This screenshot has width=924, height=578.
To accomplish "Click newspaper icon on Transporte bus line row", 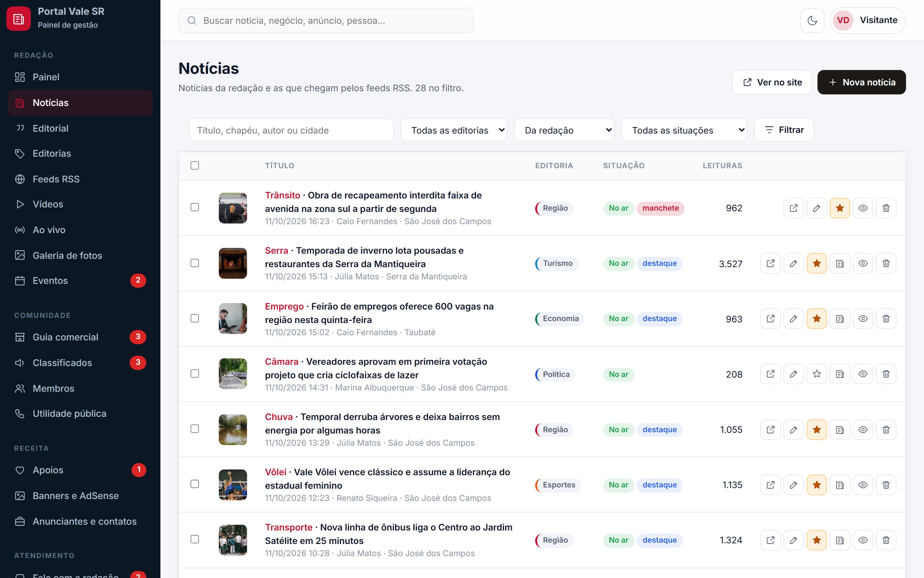I will pos(840,540).
